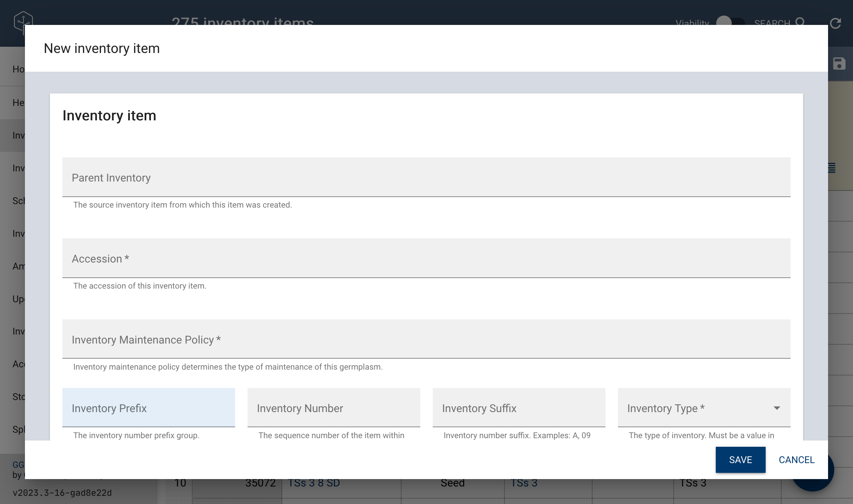The height and width of the screenshot is (504, 853).
Task: Click the SEARCH label in the top bar
Action: click(x=772, y=22)
